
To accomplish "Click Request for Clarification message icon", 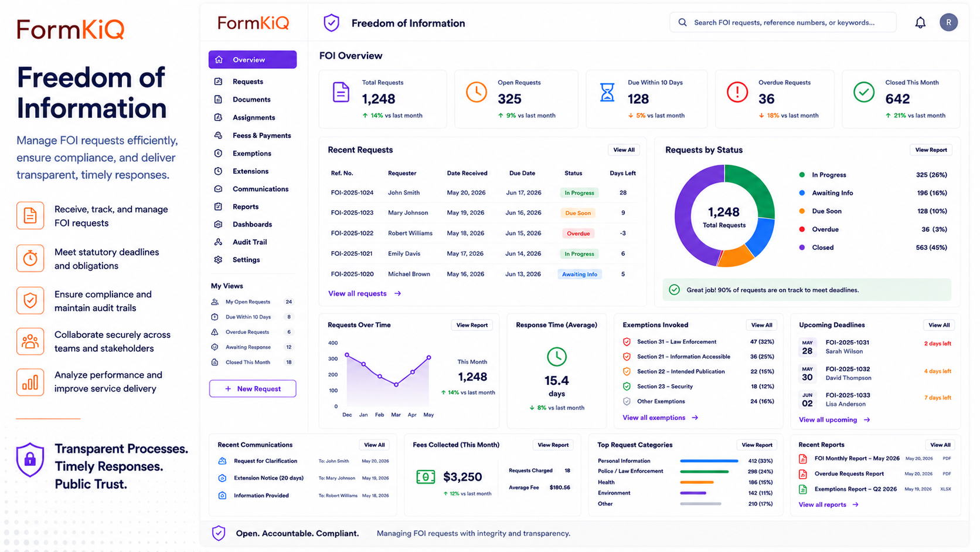I will tap(222, 461).
